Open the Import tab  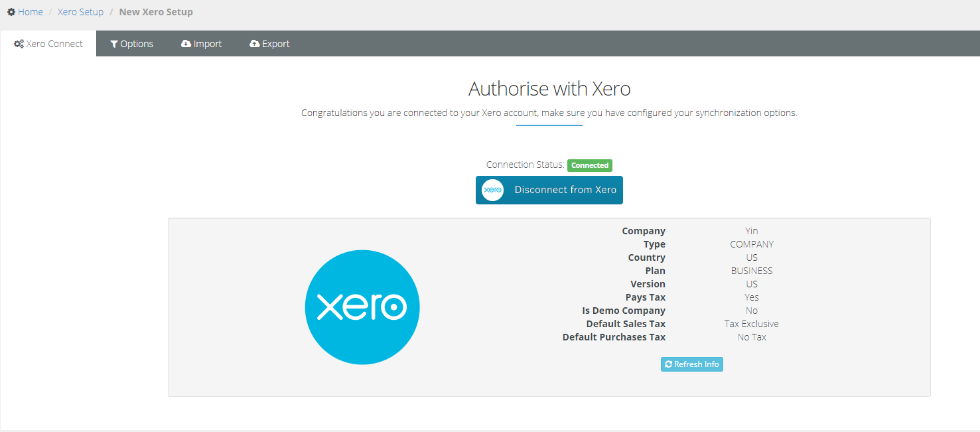click(x=208, y=44)
